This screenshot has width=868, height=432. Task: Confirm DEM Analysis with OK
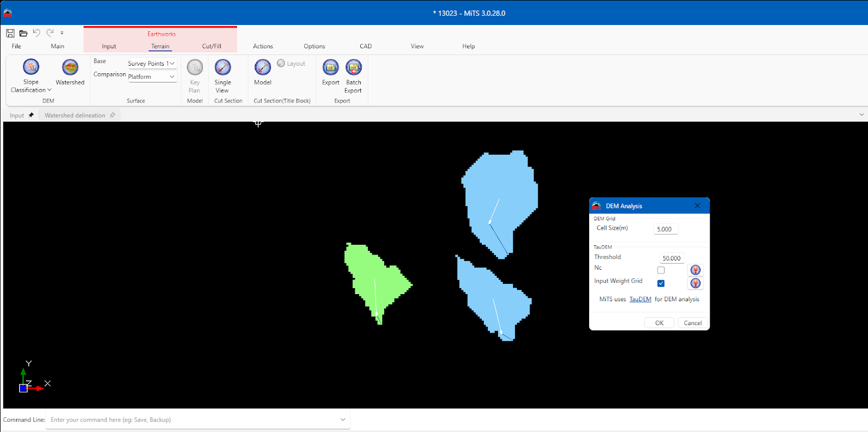659,323
